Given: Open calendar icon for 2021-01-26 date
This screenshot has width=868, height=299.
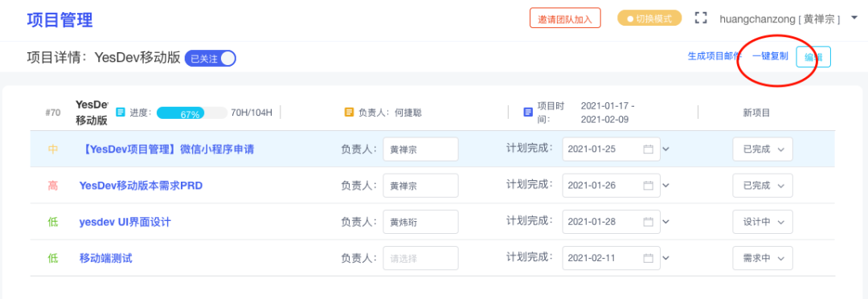Looking at the screenshot, I should coord(649,186).
